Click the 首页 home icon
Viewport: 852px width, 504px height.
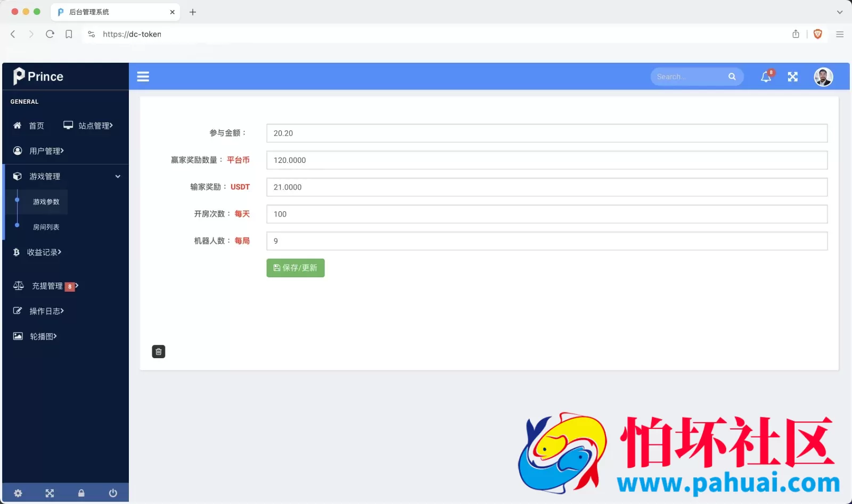pos(18,126)
